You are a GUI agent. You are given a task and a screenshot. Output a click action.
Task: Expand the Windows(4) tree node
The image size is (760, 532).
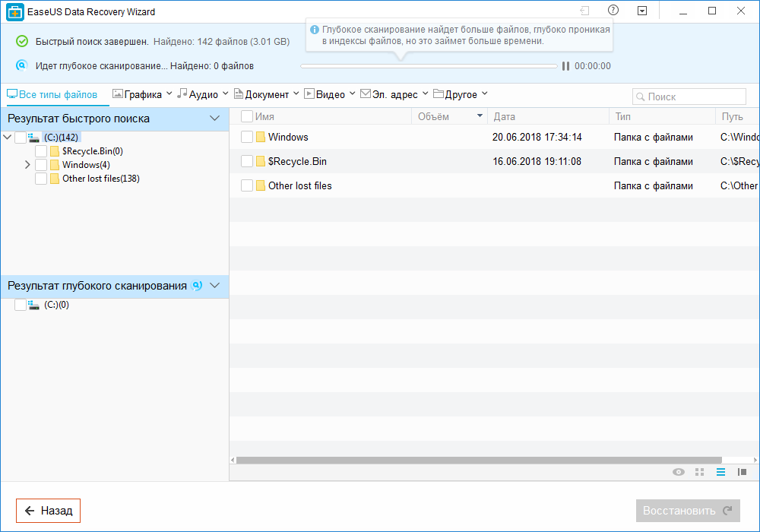click(27, 165)
